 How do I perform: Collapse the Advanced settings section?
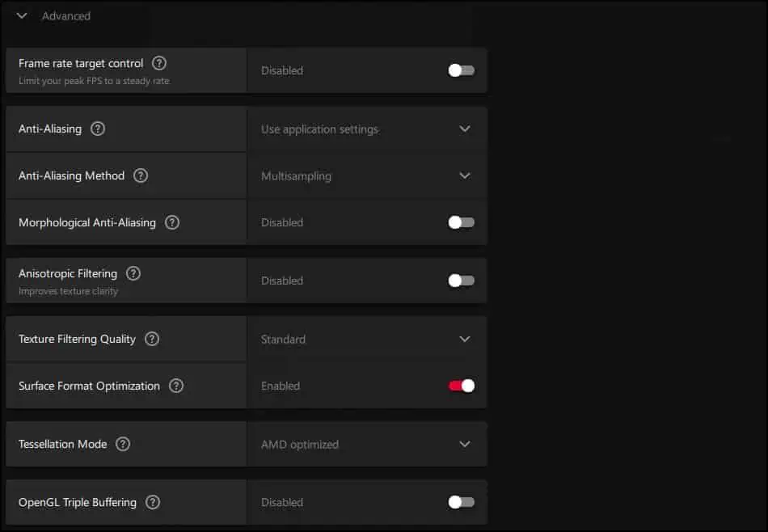coord(21,15)
